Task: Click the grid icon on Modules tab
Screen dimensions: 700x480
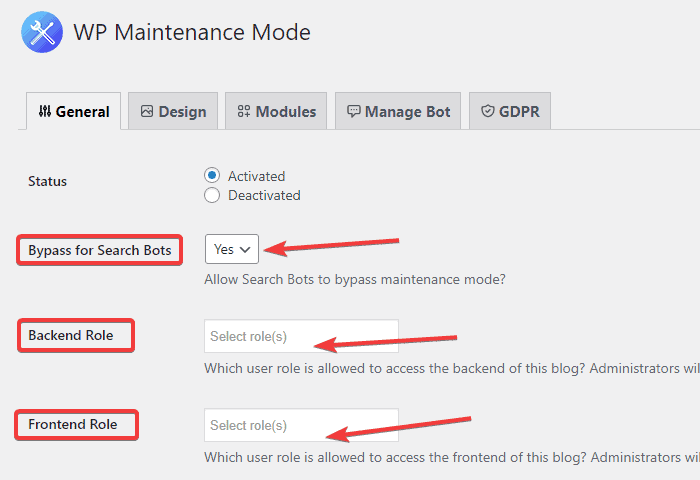Action: (x=243, y=112)
